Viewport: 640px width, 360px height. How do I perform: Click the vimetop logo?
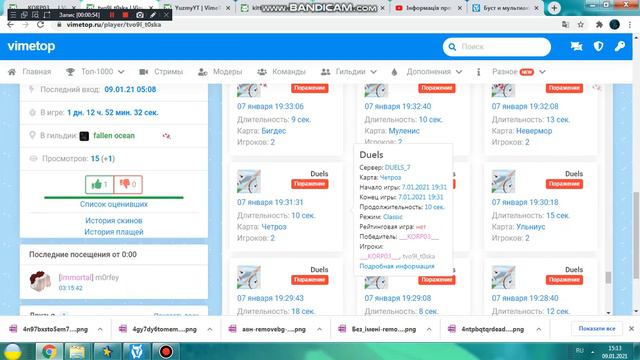31,46
